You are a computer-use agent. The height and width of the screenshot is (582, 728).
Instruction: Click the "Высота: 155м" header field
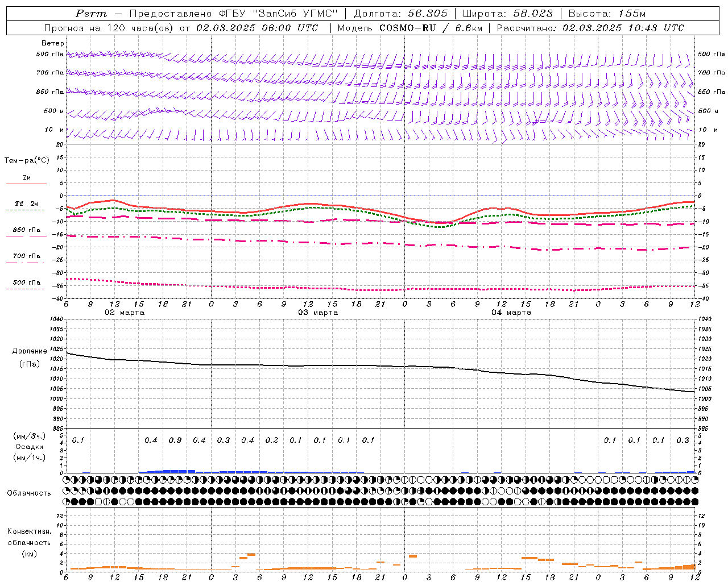(607, 14)
